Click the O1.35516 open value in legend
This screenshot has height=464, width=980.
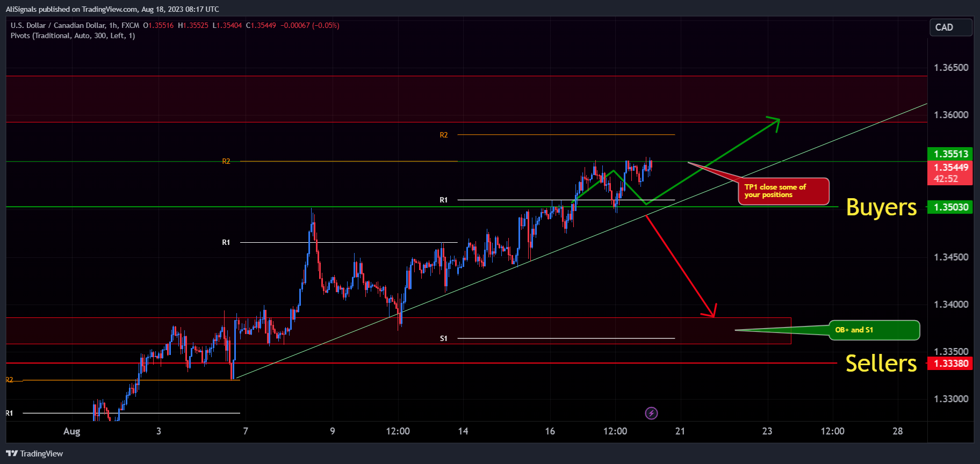(158, 25)
